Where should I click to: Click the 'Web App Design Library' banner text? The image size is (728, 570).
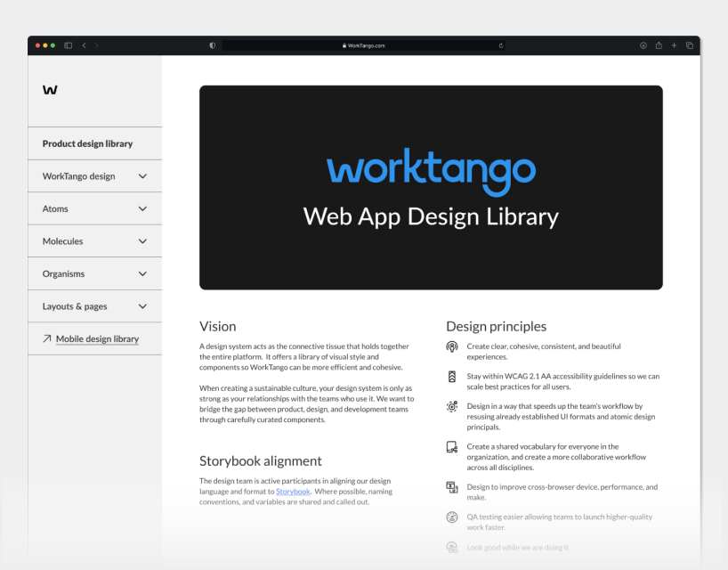pyautogui.click(x=431, y=217)
